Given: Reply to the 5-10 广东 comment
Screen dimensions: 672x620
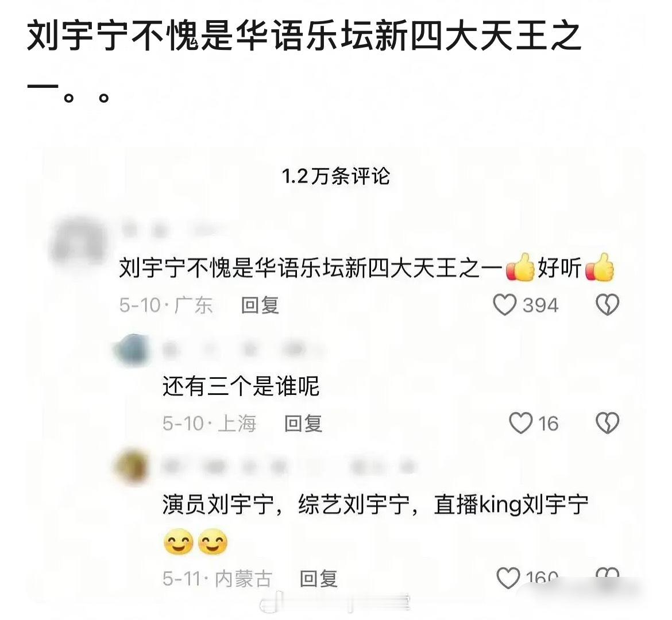Looking at the screenshot, I should click(260, 305).
